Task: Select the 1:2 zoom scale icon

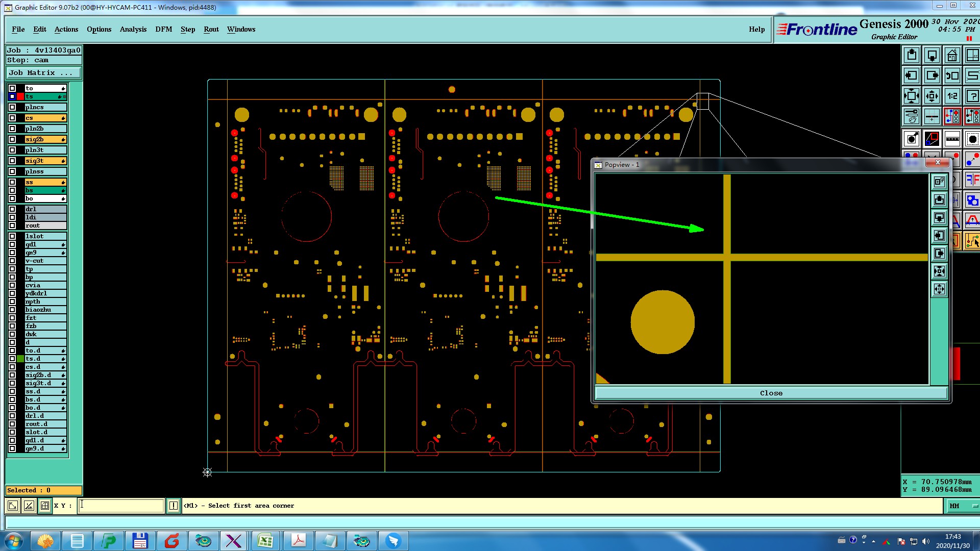Action: (952, 96)
